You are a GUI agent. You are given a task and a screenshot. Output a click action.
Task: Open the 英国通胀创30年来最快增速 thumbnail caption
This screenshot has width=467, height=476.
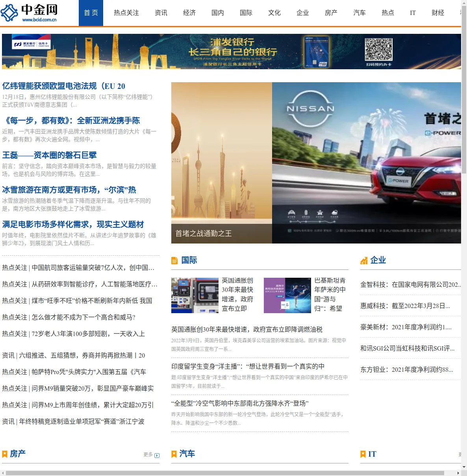tap(237, 295)
